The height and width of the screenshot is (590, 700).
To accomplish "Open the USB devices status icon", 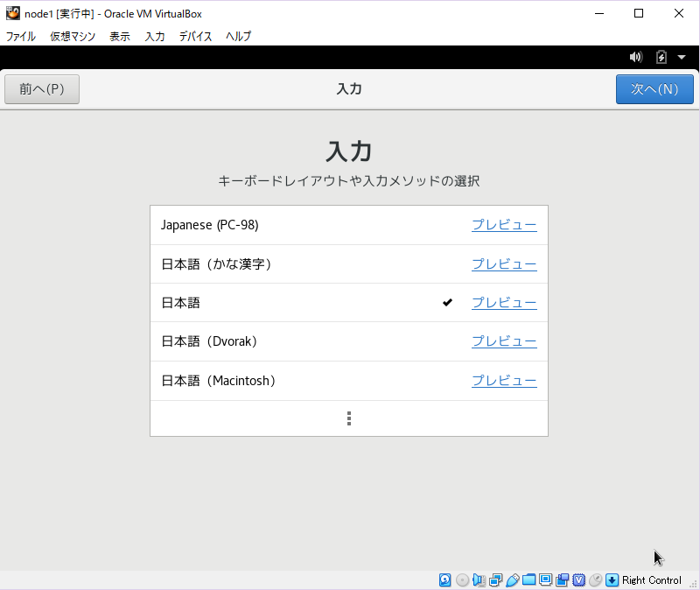I will tap(513, 579).
